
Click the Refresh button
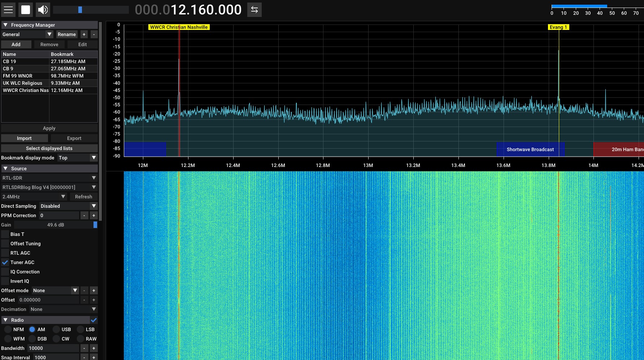coord(83,197)
